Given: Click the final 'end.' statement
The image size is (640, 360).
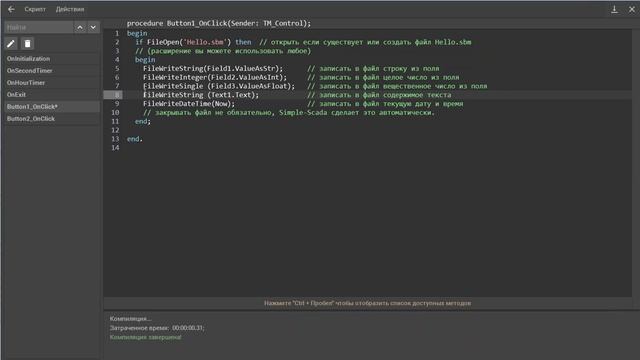Looking at the screenshot, I should 135,139.
